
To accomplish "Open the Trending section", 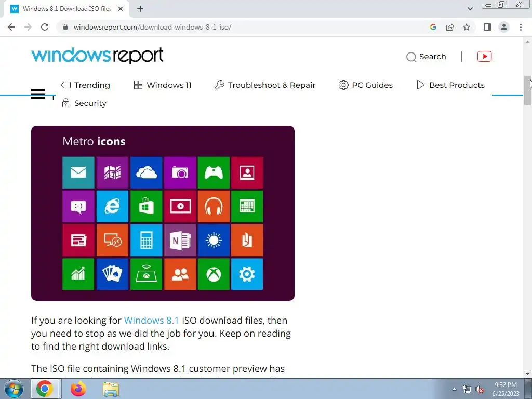I will pyautogui.click(x=86, y=85).
